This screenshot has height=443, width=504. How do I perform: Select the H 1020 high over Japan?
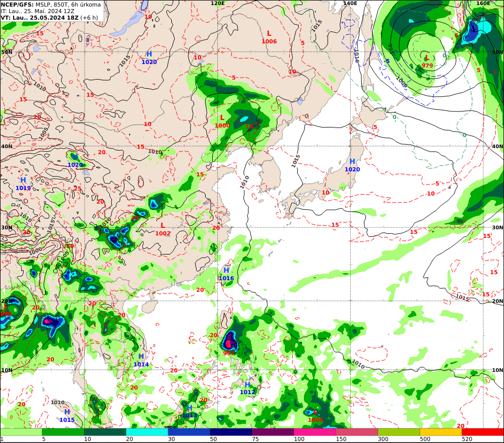pos(352,166)
